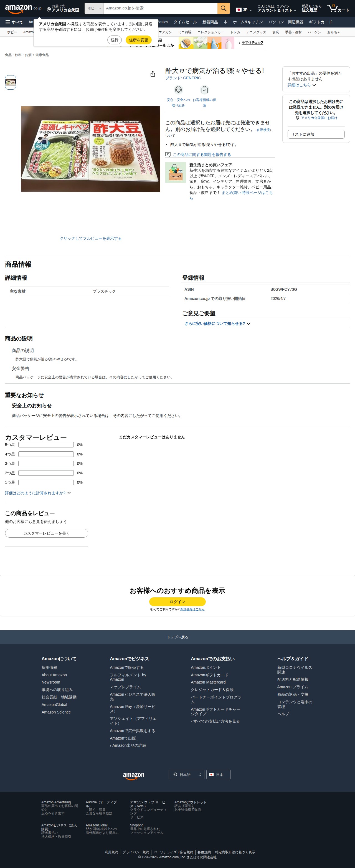355x868 pixels.
Task: Click the yellow ログイン button
Action: point(177,601)
